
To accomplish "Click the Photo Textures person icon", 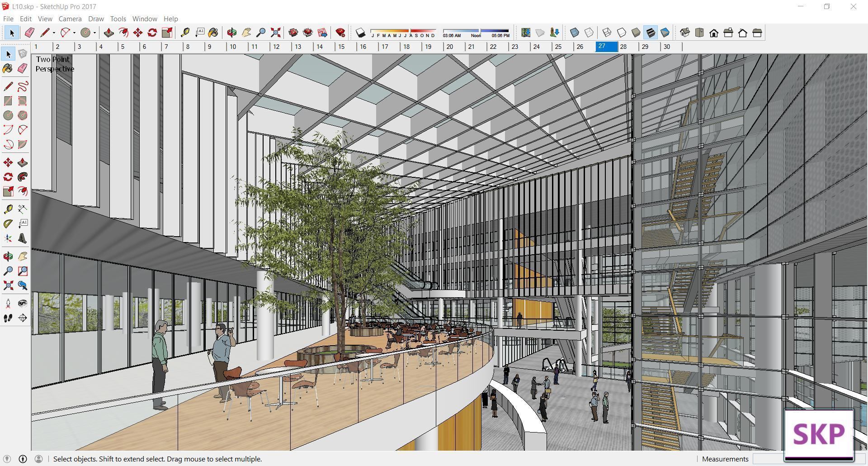I will (x=554, y=33).
